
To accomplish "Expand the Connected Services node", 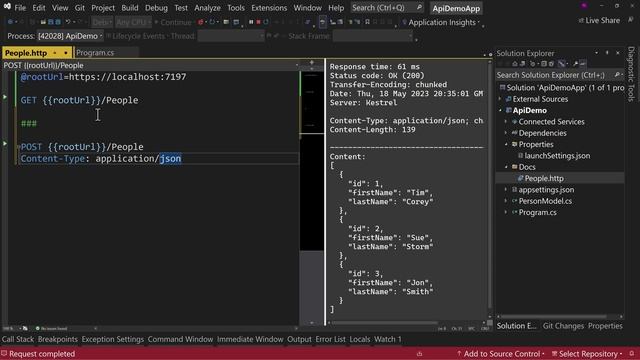I will click(x=506, y=122).
